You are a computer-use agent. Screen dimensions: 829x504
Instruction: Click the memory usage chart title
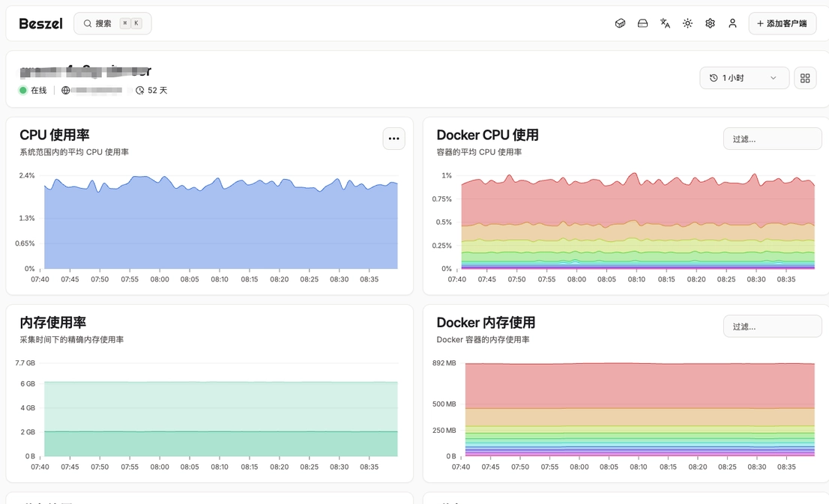pos(53,322)
